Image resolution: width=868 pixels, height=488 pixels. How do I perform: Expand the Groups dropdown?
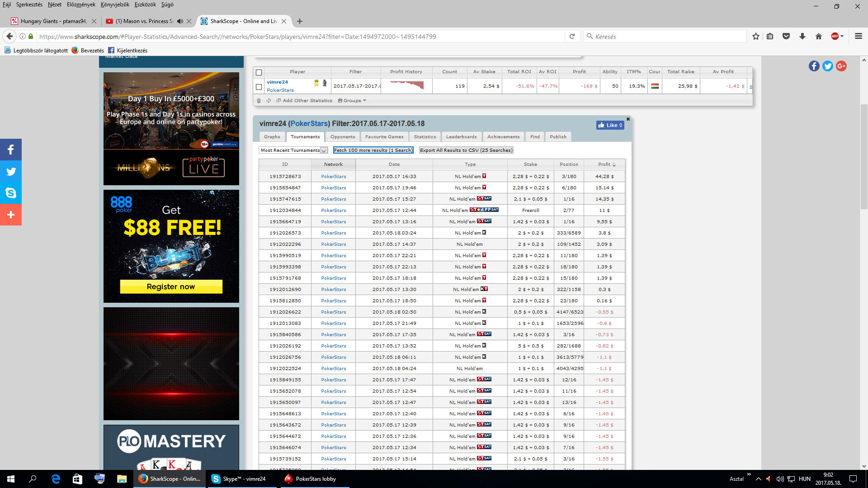[x=352, y=101]
